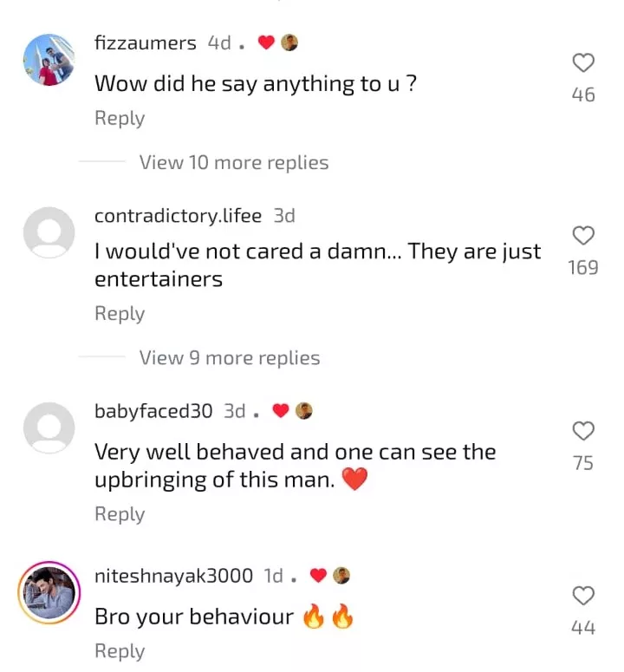Like fizzaumers' comment with the heart

(584, 62)
